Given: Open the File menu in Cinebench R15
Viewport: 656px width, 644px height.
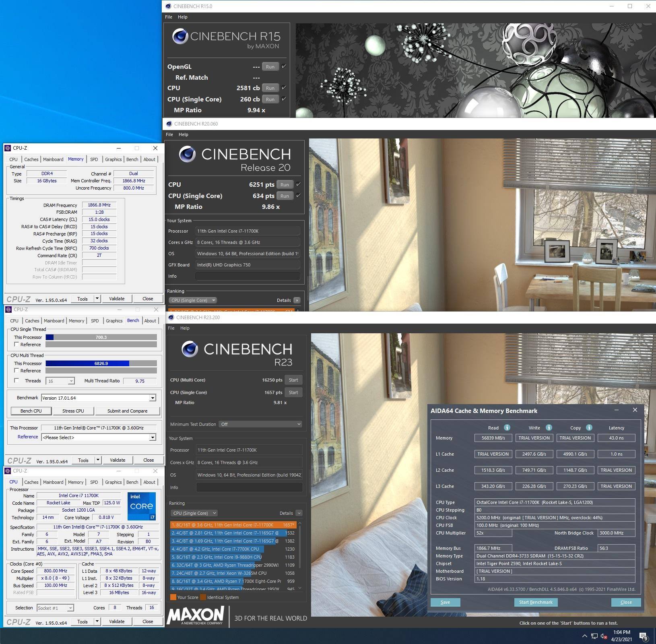Looking at the screenshot, I should tap(169, 17).
